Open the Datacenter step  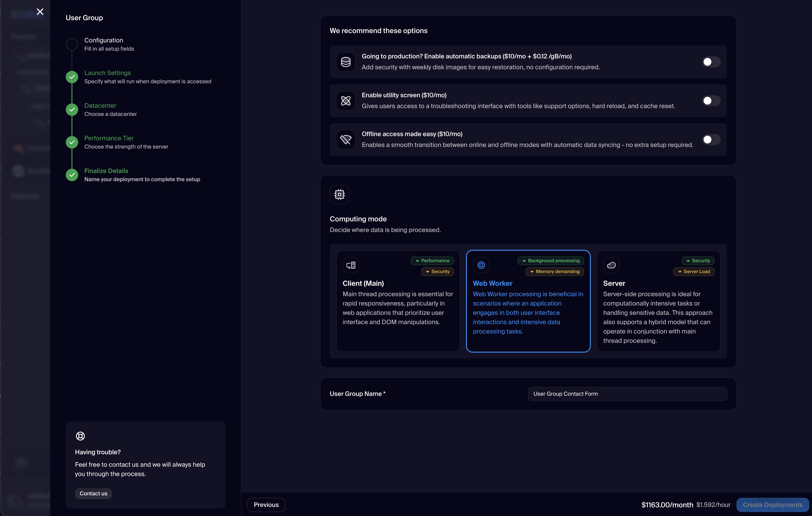100,105
